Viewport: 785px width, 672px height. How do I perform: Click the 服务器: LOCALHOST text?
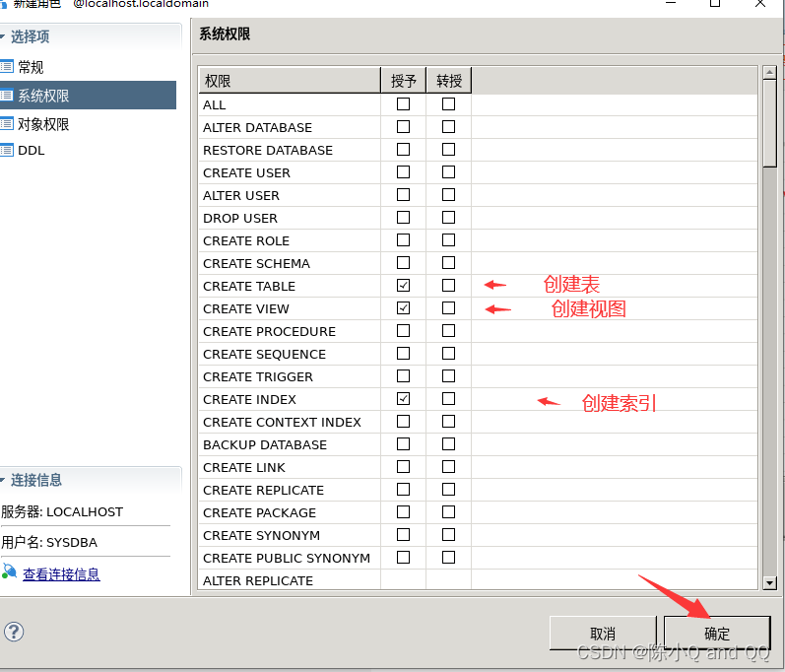tap(62, 511)
